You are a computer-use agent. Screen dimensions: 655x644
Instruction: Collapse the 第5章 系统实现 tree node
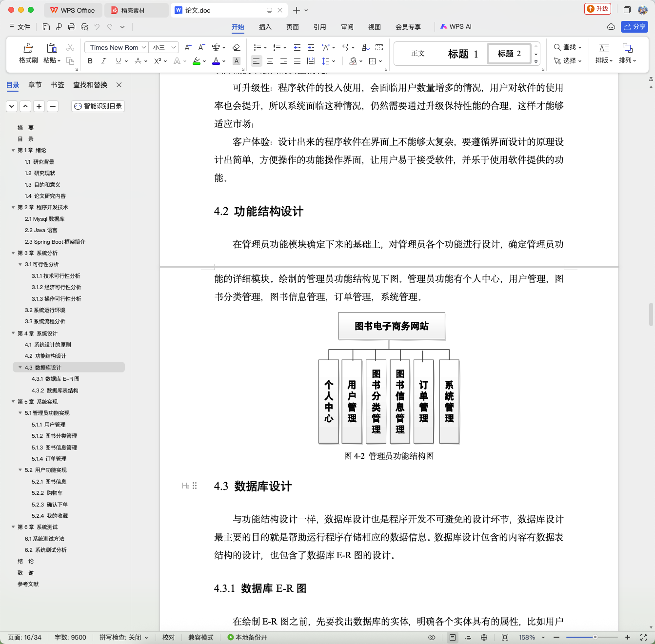click(x=13, y=402)
